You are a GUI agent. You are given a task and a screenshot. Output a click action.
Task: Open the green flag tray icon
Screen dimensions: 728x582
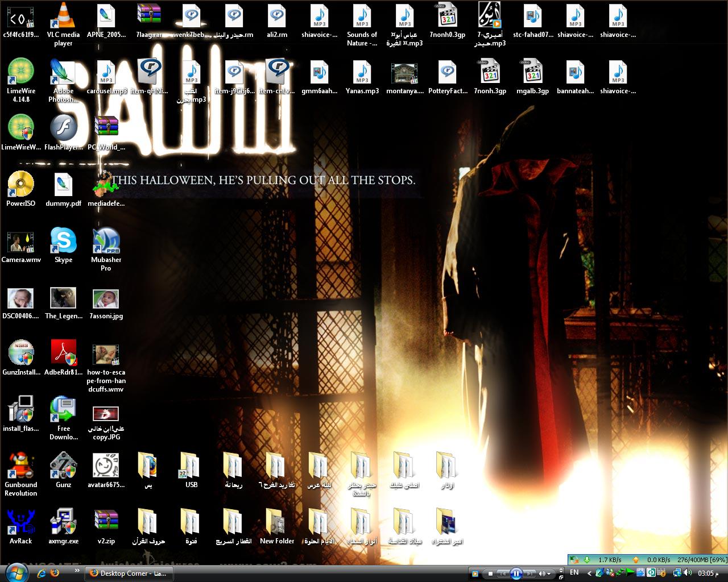pyautogui.click(x=630, y=573)
